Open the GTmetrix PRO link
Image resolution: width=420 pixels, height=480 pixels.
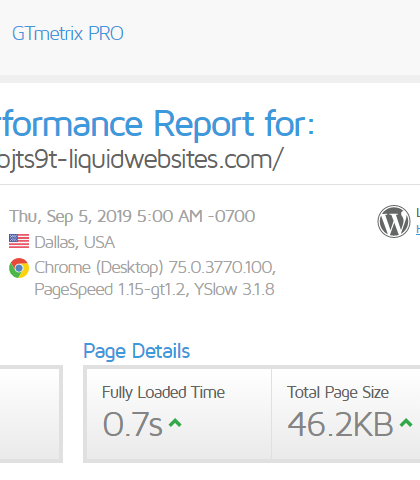click(x=68, y=34)
